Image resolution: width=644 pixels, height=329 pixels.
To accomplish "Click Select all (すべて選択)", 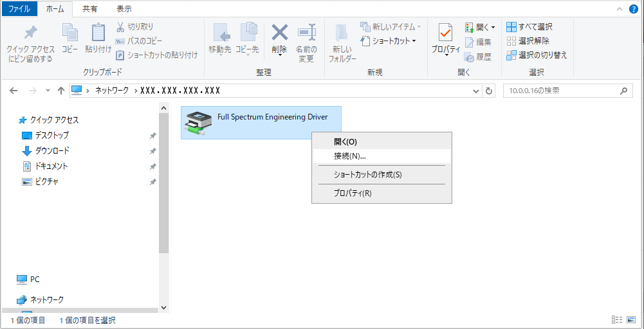I will [529, 27].
